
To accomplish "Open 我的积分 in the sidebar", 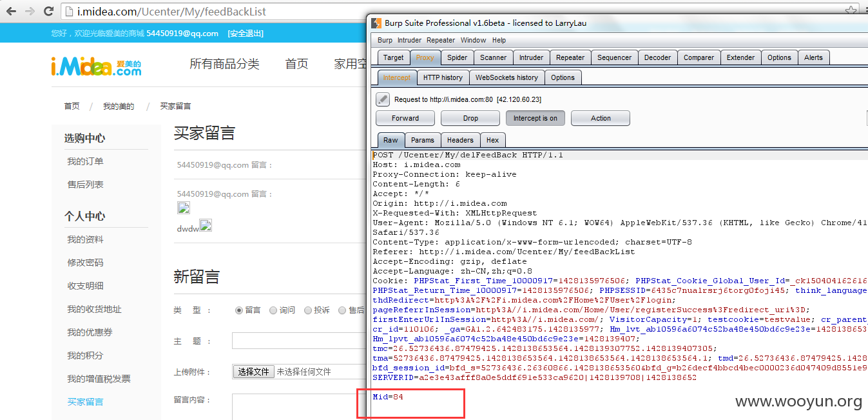I will coord(85,355).
